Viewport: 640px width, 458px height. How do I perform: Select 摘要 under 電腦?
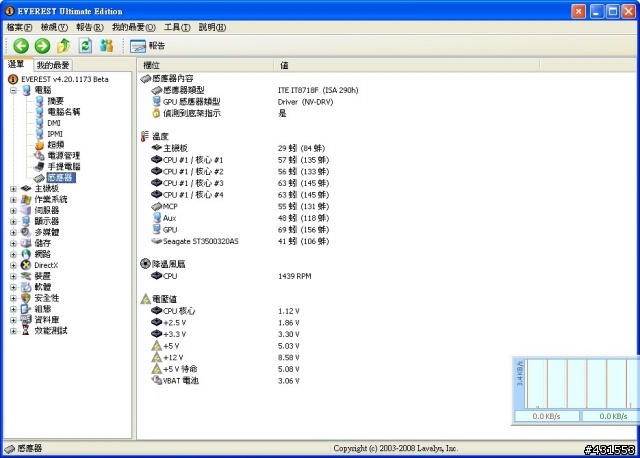coord(56,101)
